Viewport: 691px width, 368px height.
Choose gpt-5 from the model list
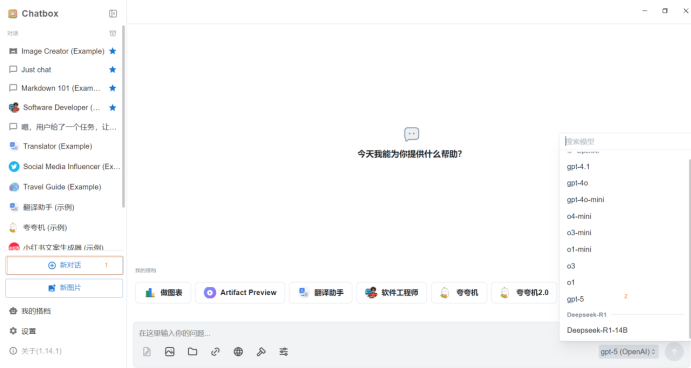click(624, 299)
